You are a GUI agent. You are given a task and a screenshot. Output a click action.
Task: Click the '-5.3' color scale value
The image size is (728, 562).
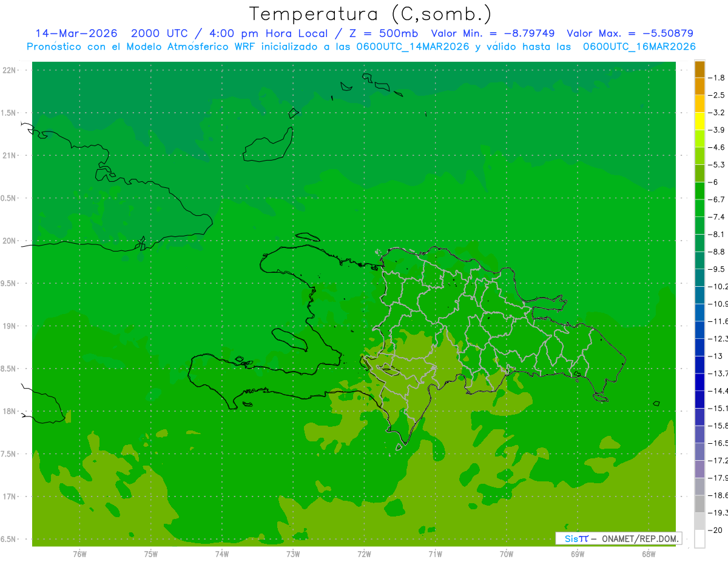[x=716, y=164]
